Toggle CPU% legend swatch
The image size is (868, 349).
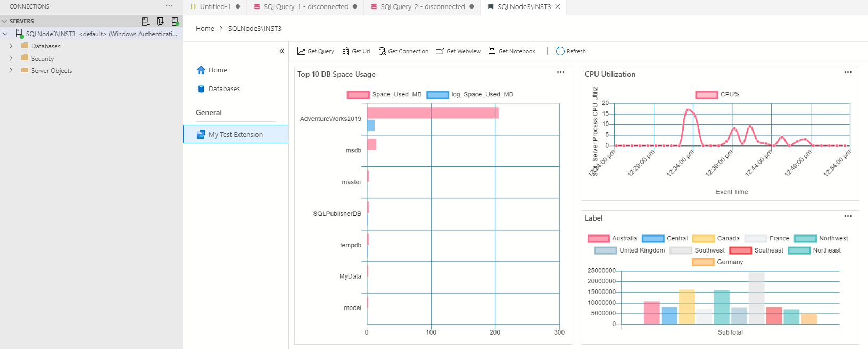point(707,95)
